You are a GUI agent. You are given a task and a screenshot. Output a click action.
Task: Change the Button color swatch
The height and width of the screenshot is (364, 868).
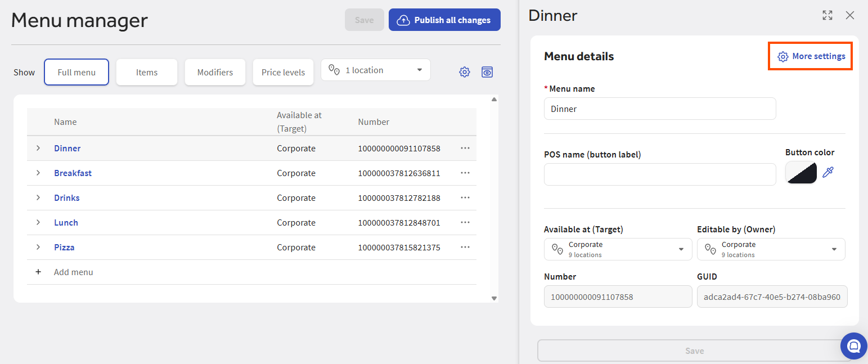coord(800,173)
